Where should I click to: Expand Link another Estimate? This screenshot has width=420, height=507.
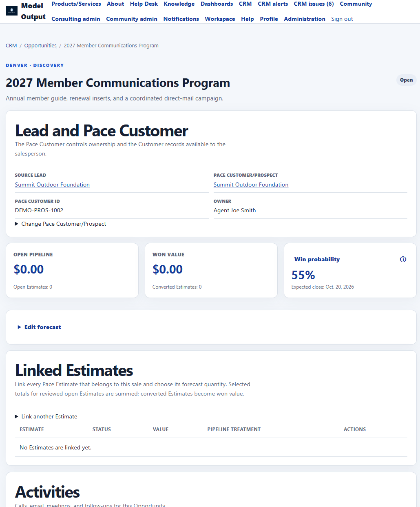click(x=46, y=416)
